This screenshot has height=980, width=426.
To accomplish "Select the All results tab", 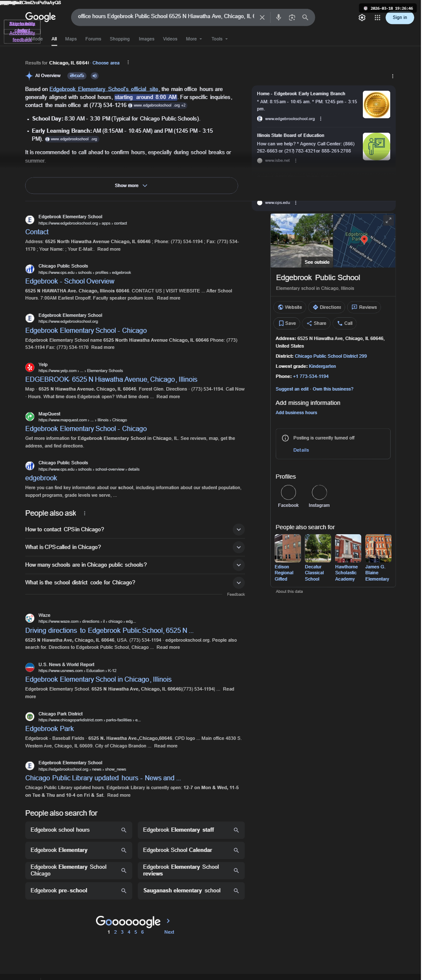I will tap(54, 39).
